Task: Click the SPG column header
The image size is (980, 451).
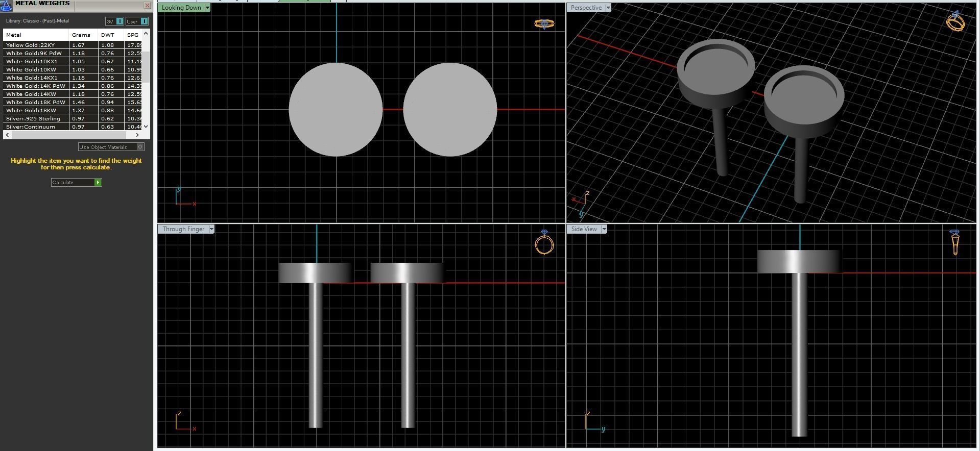Action: [133, 35]
